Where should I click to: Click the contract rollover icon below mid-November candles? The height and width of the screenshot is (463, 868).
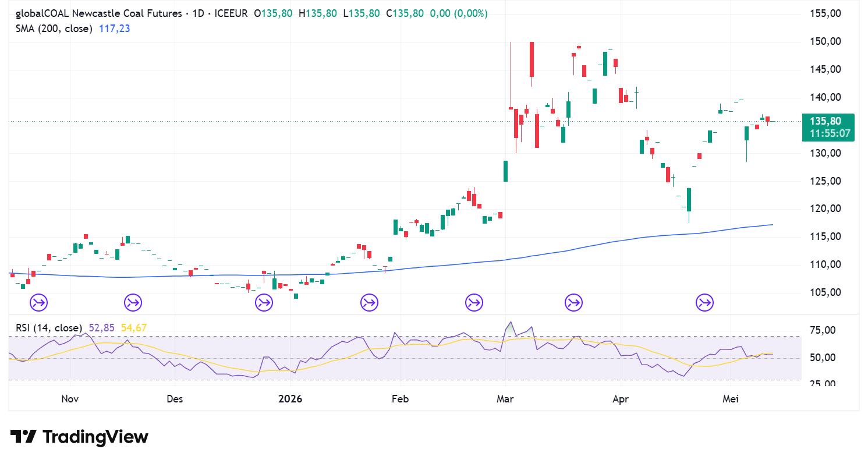click(133, 302)
